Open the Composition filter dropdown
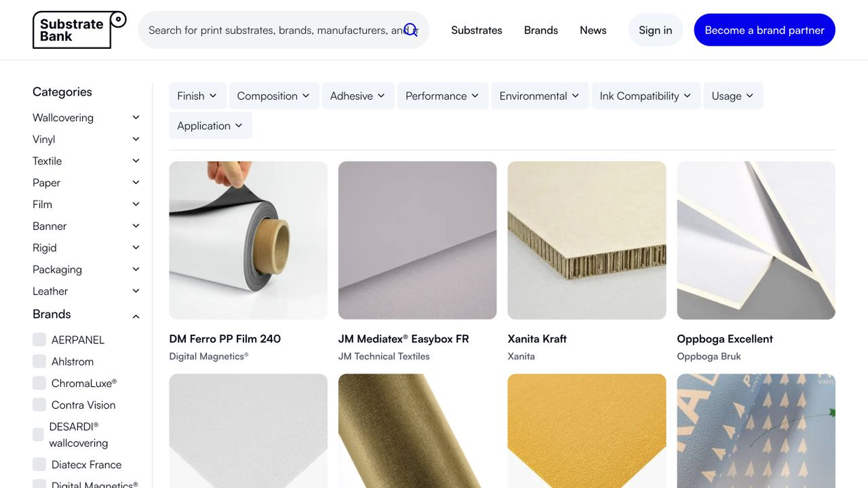The height and width of the screenshot is (488, 868). (x=274, y=96)
